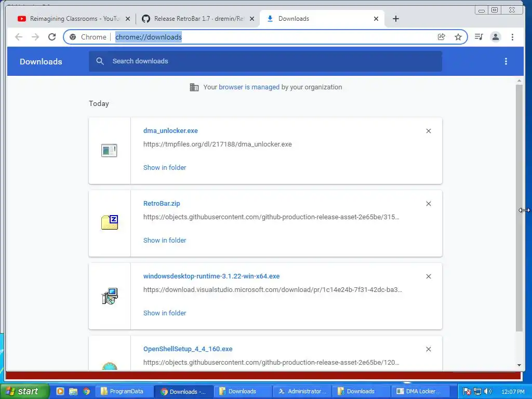The width and height of the screenshot is (532, 399).
Task: Click the managed organization building icon
Action: tap(194, 87)
